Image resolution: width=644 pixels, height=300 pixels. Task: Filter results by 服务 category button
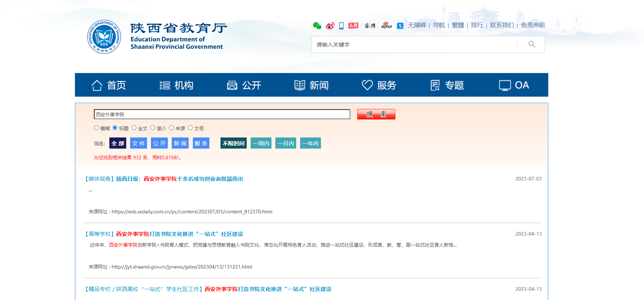click(x=201, y=143)
